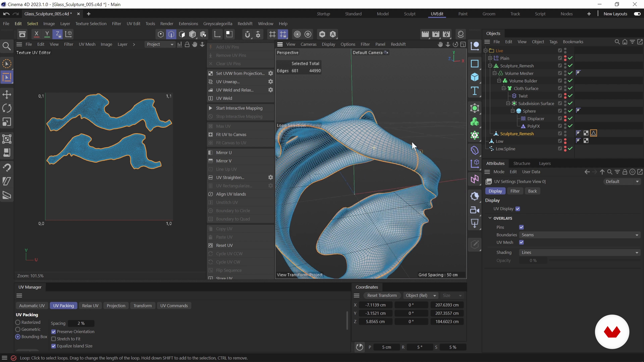Click the magnifier search icon at top left
The width and height of the screenshot is (644, 362).
(7, 46)
